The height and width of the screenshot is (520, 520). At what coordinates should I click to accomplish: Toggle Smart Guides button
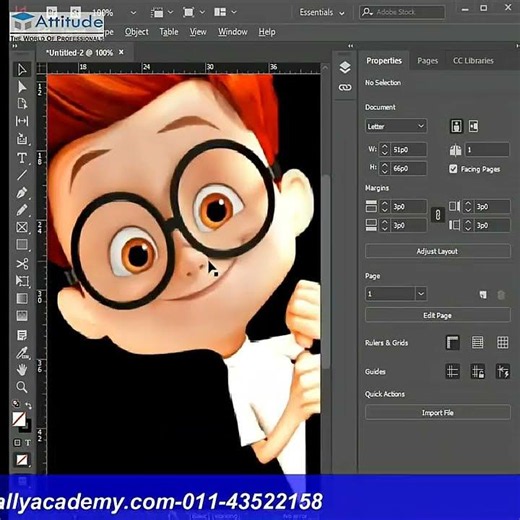[x=502, y=371]
